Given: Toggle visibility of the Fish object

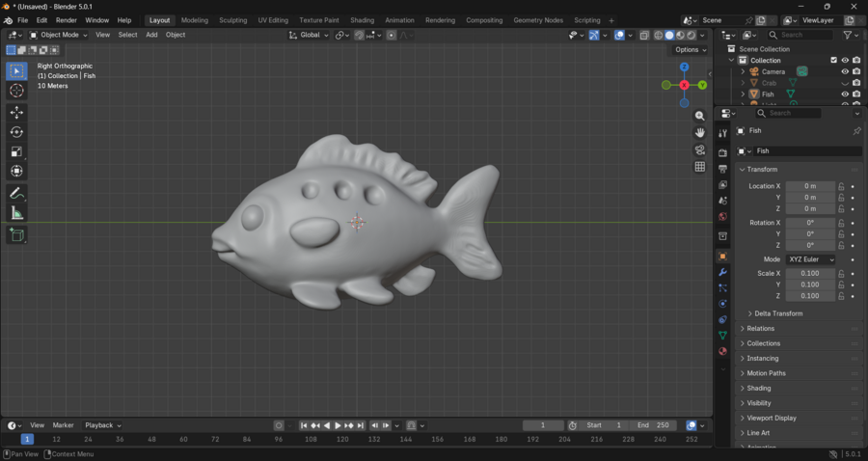Looking at the screenshot, I should pyautogui.click(x=845, y=95).
